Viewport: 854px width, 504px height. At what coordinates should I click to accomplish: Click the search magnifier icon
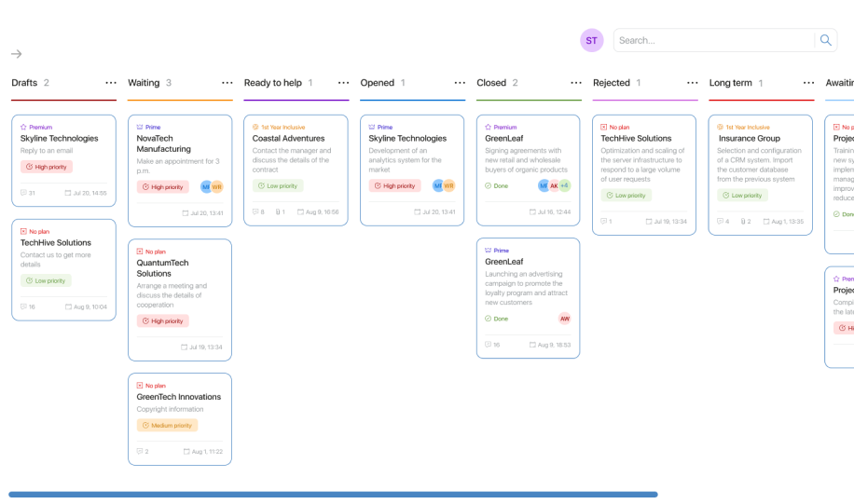tap(826, 40)
